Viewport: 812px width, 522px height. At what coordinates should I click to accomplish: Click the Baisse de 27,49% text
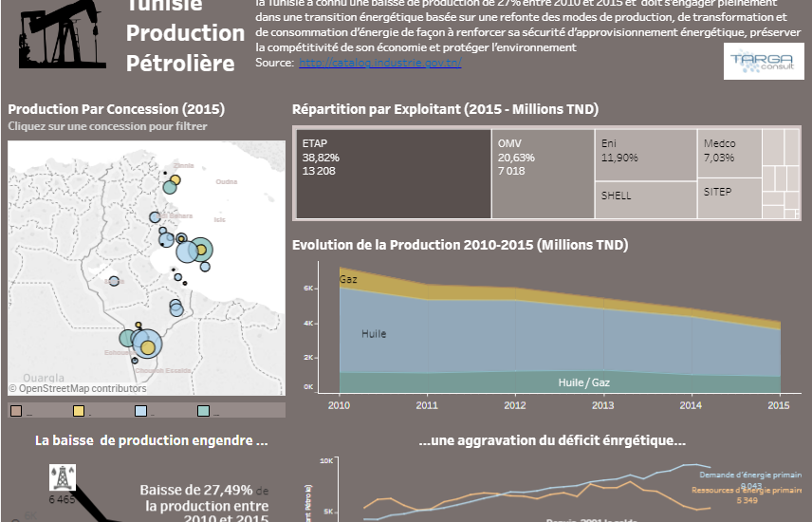(196, 490)
